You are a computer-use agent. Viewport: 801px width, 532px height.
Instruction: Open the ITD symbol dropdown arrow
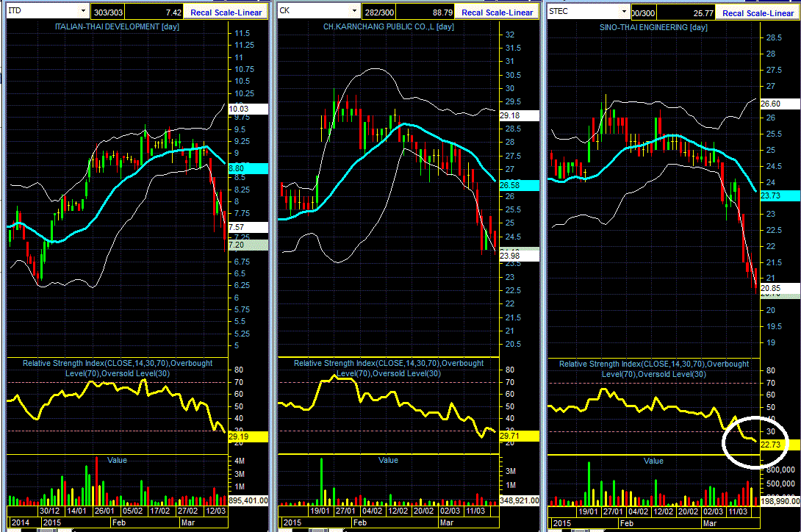coord(83,11)
